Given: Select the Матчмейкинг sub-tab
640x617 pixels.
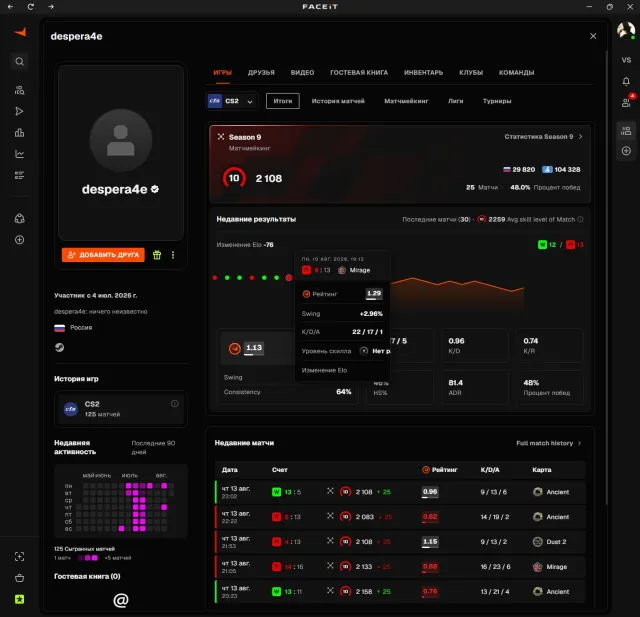Looking at the screenshot, I should (x=406, y=101).
